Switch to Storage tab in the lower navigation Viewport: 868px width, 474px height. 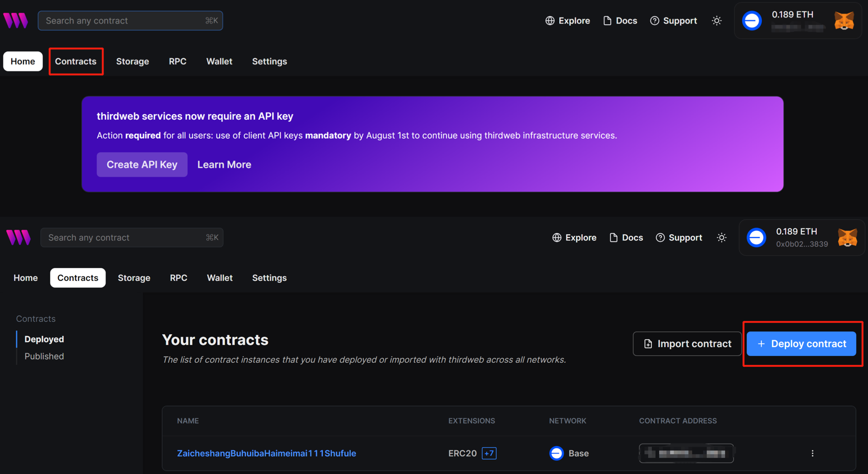[134, 278]
